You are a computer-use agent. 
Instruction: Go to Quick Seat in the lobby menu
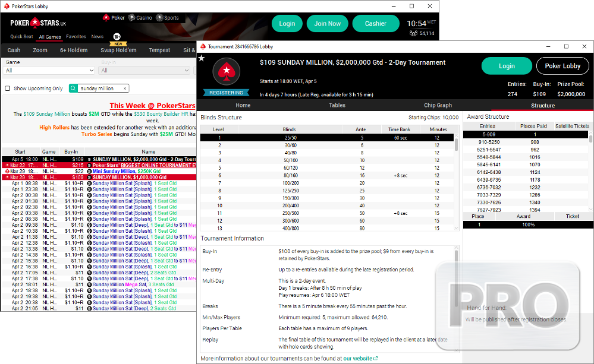pos(21,36)
